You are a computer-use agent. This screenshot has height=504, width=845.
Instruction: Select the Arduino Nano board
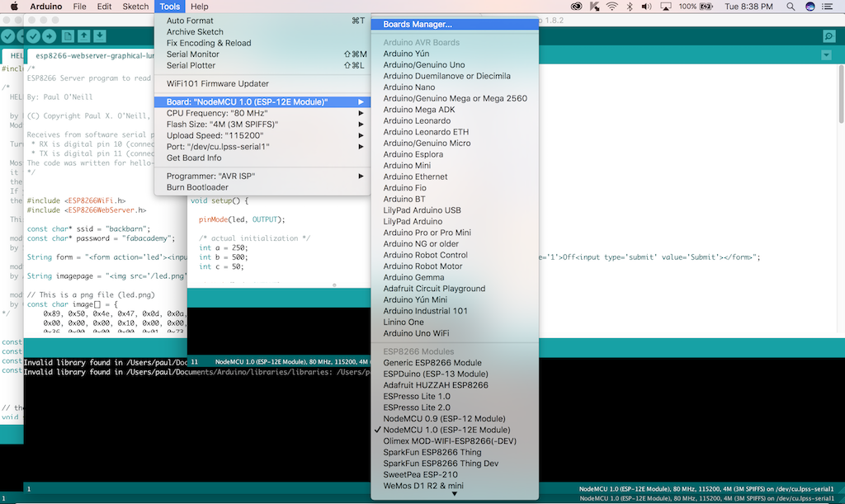[x=455, y=87]
